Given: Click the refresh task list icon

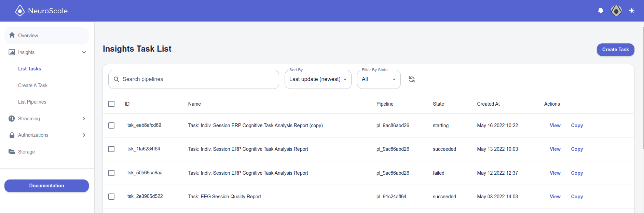Looking at the screenshot, I should click(412, 79).
